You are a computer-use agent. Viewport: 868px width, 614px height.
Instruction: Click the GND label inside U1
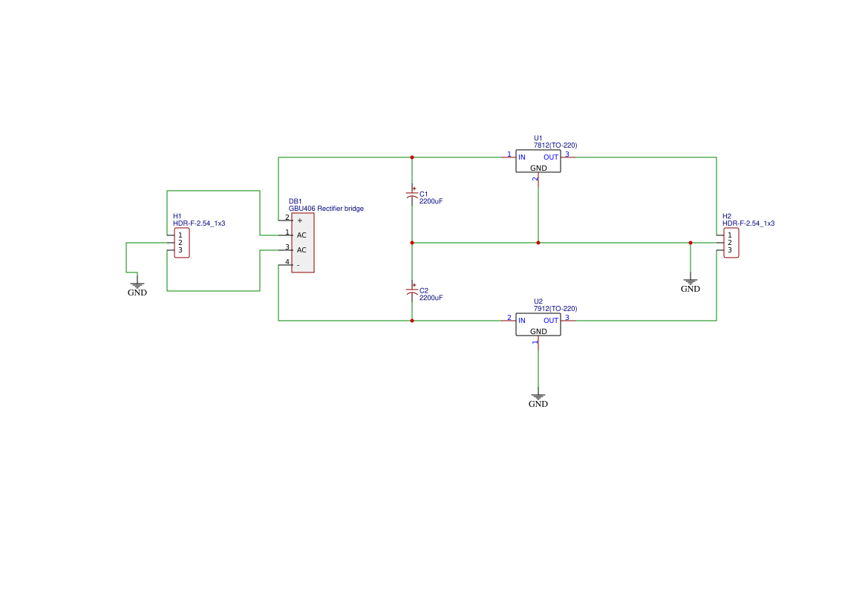point(538,169)
